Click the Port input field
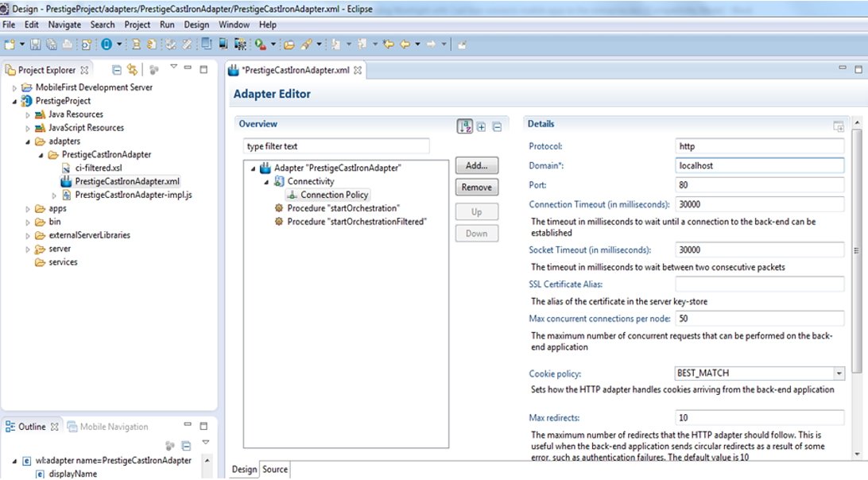 (760, 185)
